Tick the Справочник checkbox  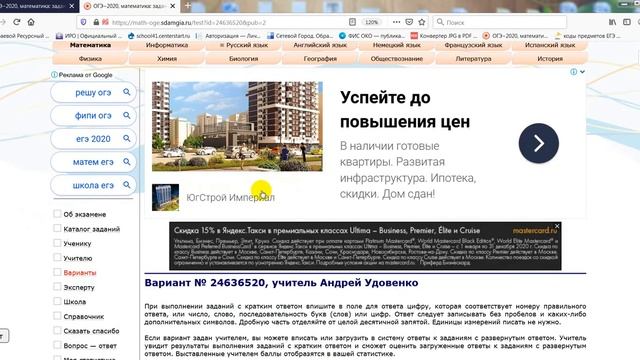click(57, 316)
